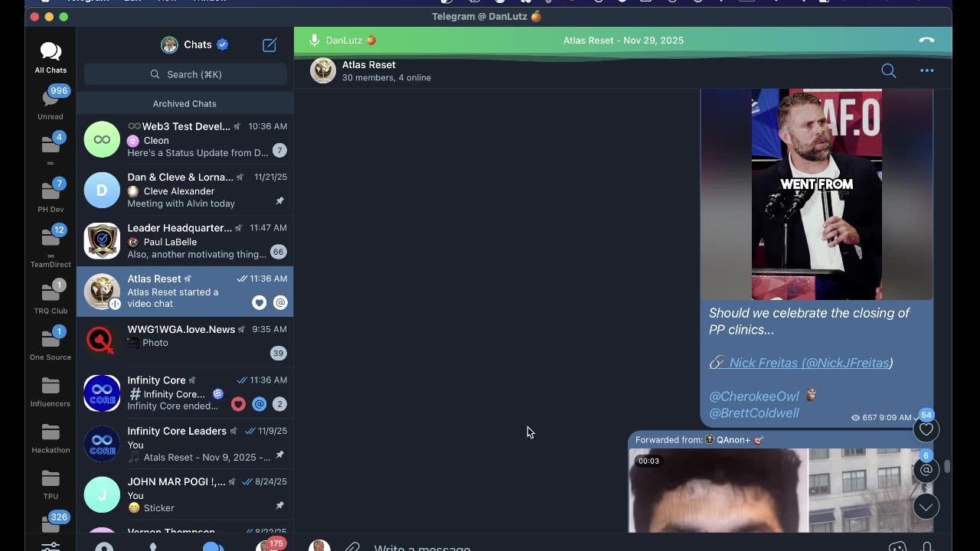Open the Hackathon folder

[x=51, y=437]
